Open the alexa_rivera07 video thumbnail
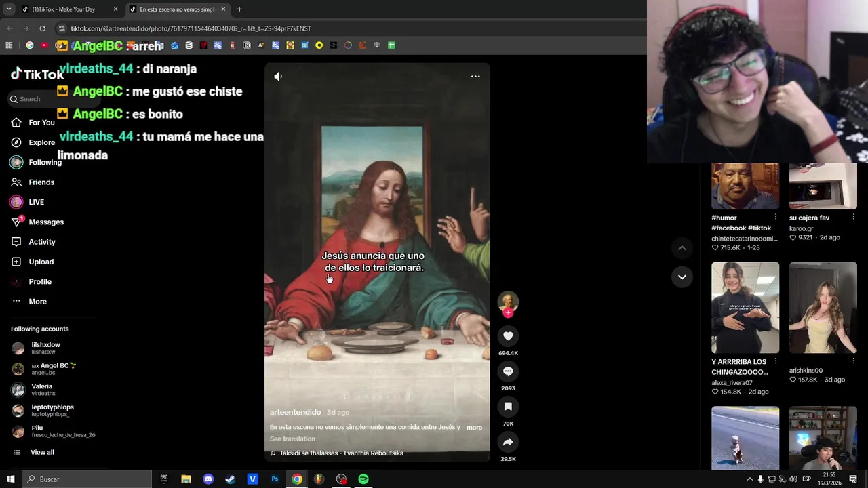Screen dimensions: 868x488 coord(745,308)
